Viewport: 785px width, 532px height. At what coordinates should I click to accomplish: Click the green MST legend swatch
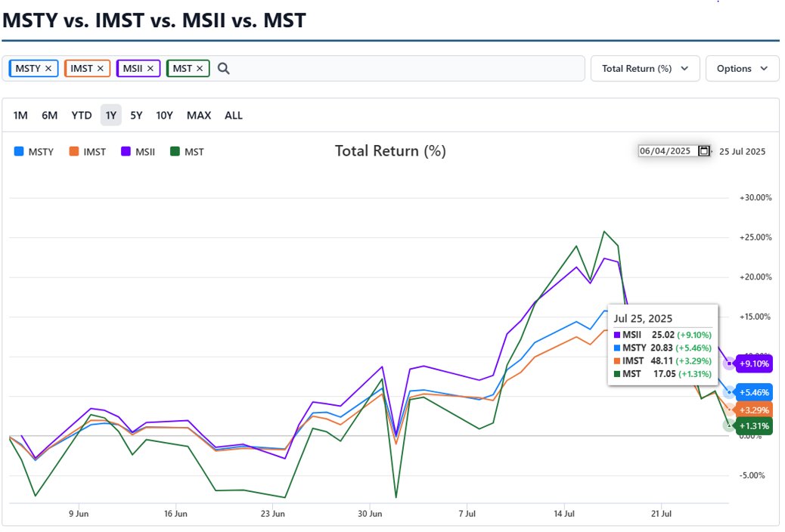coord(175,151)
